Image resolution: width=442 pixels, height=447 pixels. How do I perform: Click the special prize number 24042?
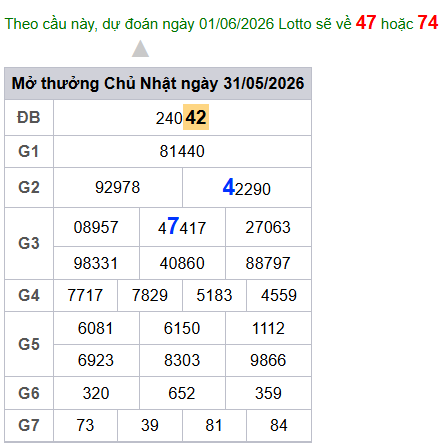(182, 118)
